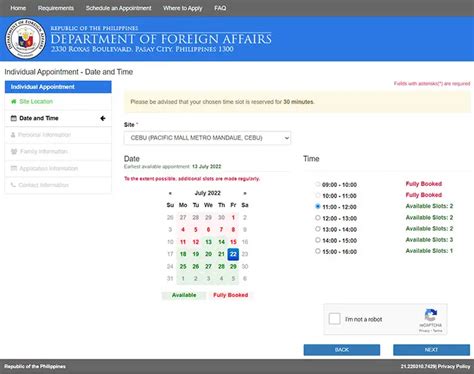
Task: Pick July 14 on the calendar
Action: point(221,242)
